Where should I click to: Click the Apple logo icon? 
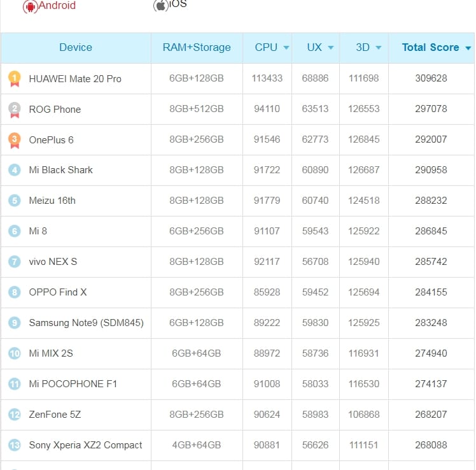pyautogui.click(x=160, y=6)
